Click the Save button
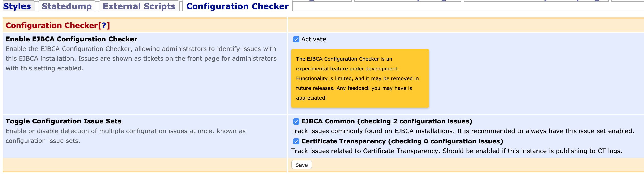 (x=301, y=165)
